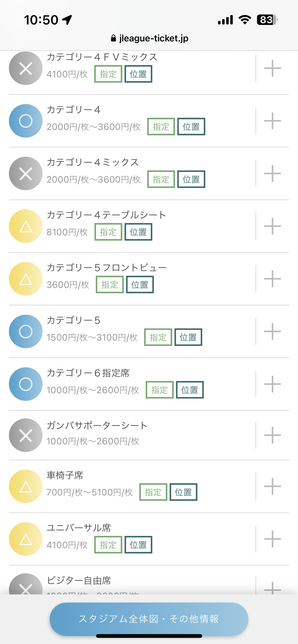Tap the gray X sold-out icon for カテゴリー4ミックス
Image resolution: width=298 pixels, height=644 pixels.
coord(26,173)
